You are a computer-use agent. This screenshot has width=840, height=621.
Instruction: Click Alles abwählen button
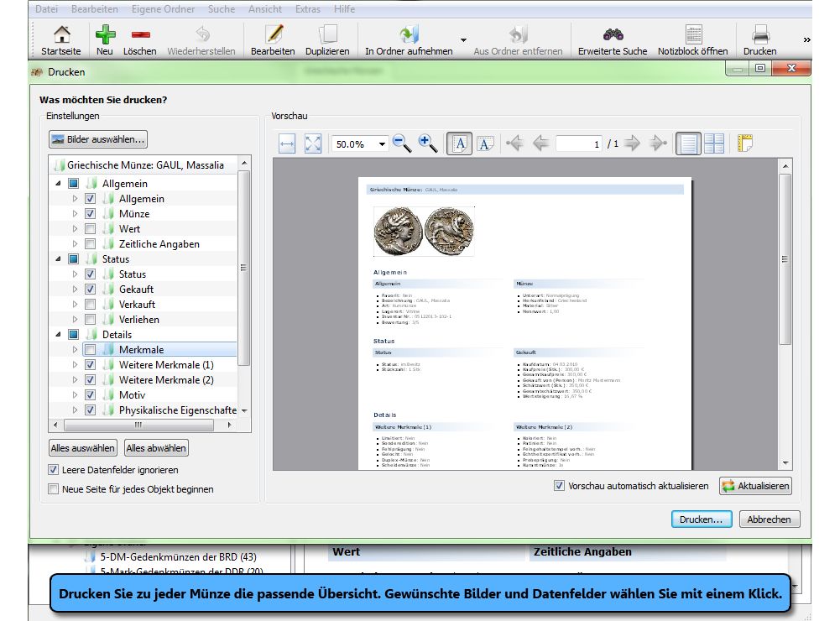[156, 448]
